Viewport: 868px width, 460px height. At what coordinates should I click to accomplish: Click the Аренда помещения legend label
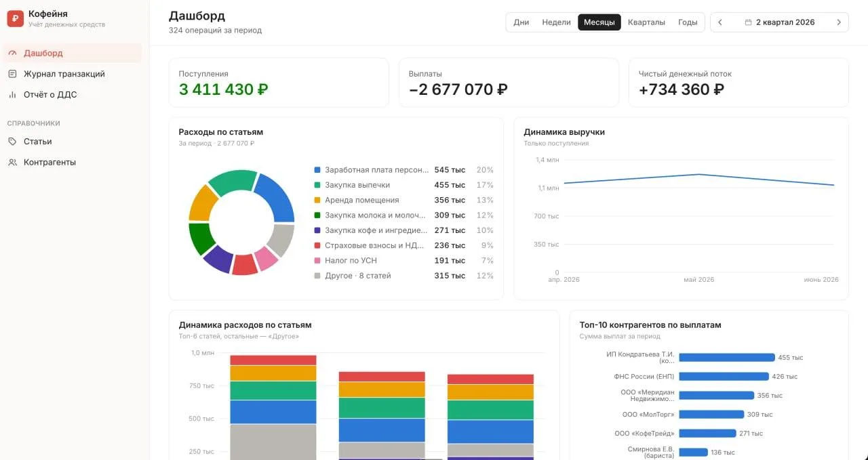362,200
